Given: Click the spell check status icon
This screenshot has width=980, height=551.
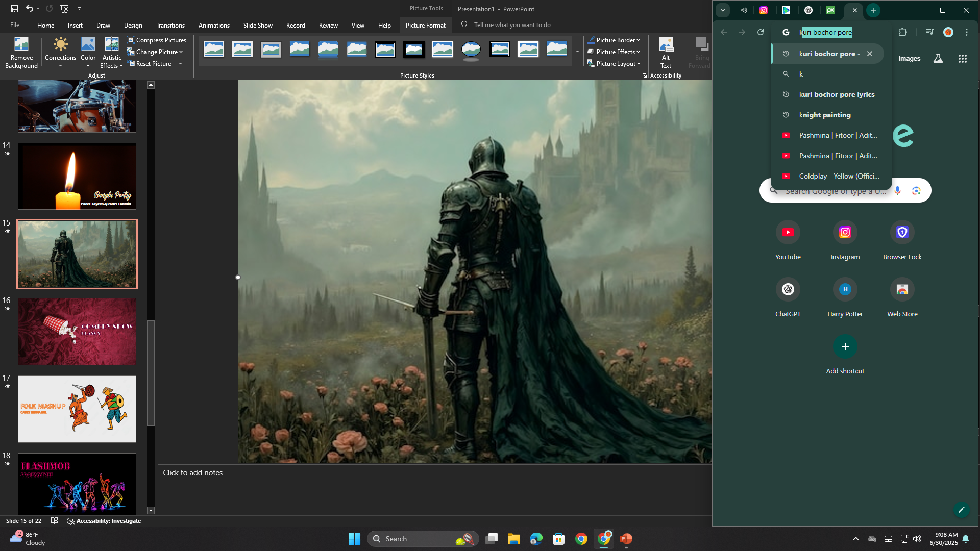Looking at the screenshot, I should [x=55, y=521].
